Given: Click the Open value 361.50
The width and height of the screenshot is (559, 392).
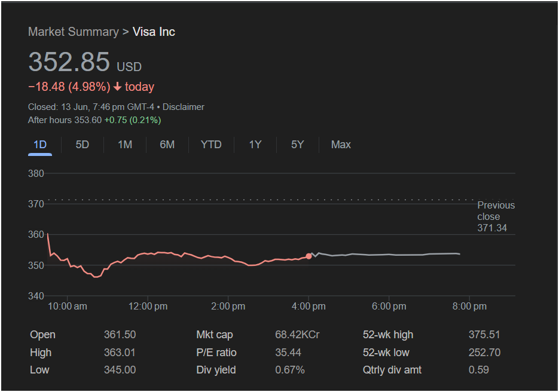Looking at the screenshot, I should point(120,335).
